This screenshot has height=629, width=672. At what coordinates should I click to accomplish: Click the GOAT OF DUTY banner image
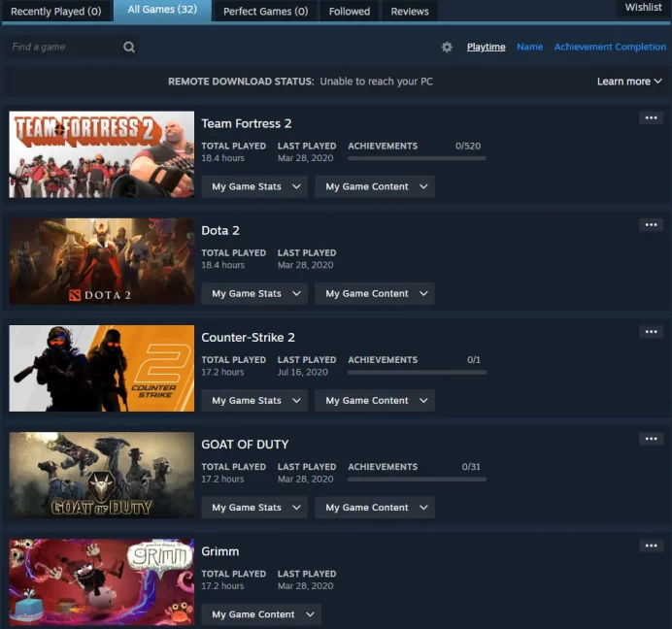[102, 476]
